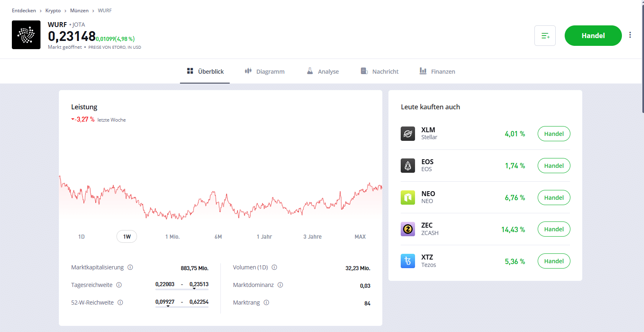Click Entdecken in the breadcrumb

(24, 11)
